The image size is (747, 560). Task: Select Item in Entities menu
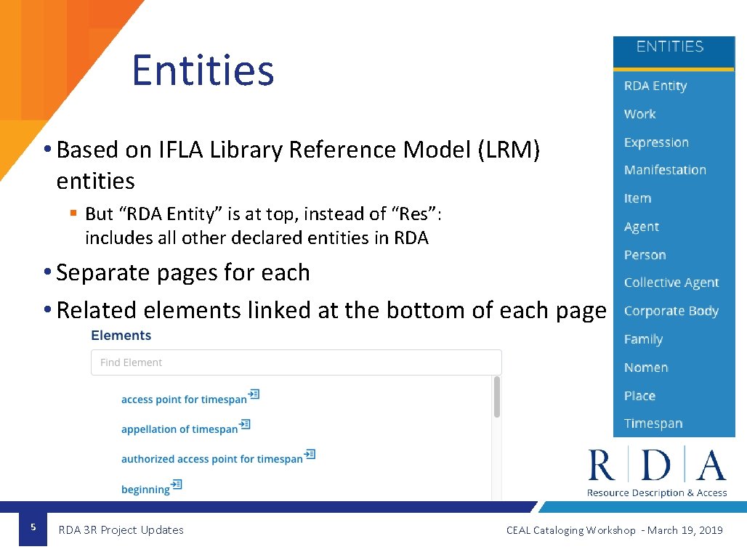[637, 198]
